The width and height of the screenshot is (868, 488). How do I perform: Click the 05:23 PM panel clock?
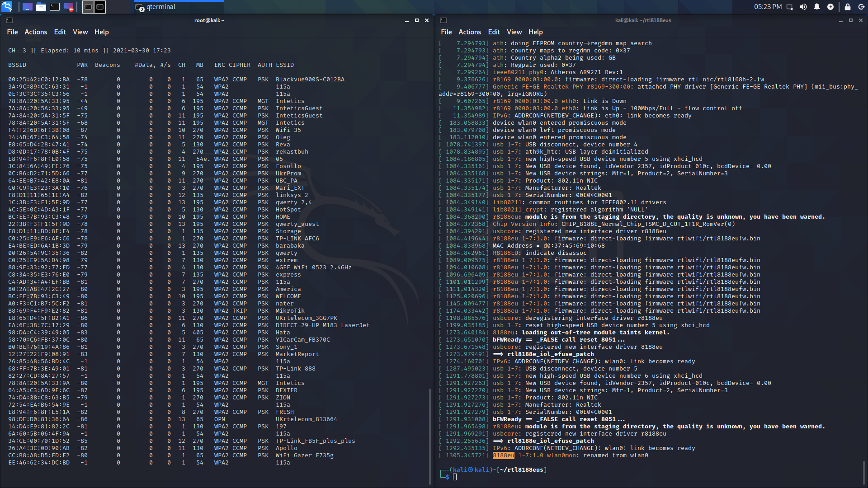[x=768, y=7]
